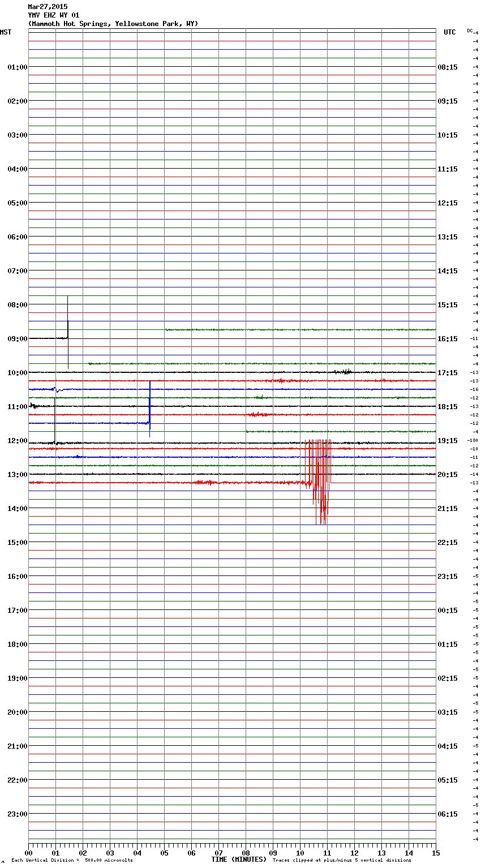Select the 13:00 MST row label
Image resolution: width=481 pixels, height=868 pixels.
(x=18, y=475)
